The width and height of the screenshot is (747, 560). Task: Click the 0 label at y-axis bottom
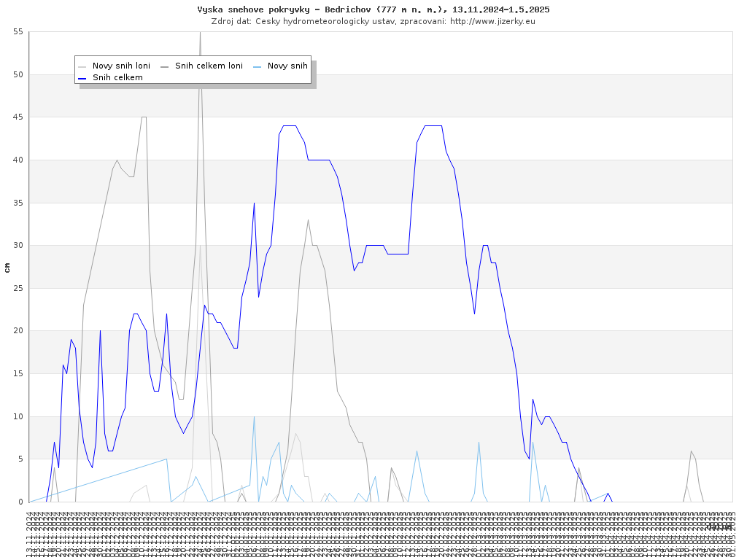[21, 502]
